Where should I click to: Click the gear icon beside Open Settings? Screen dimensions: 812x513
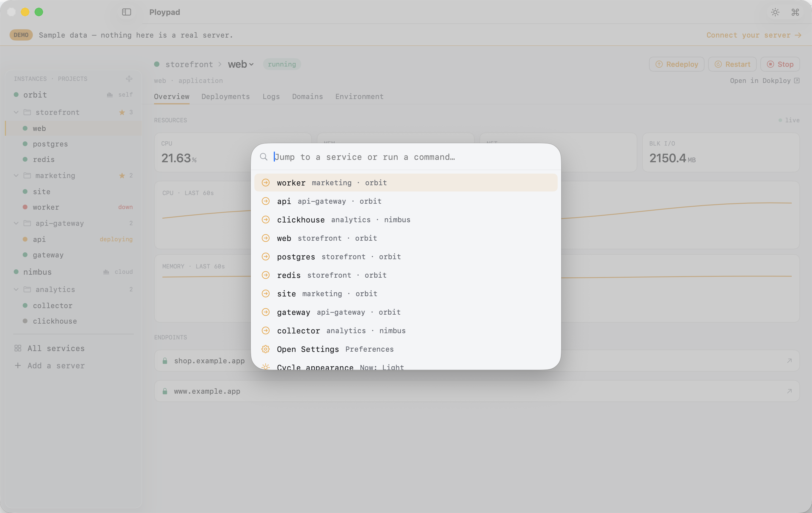coord(266,349)
